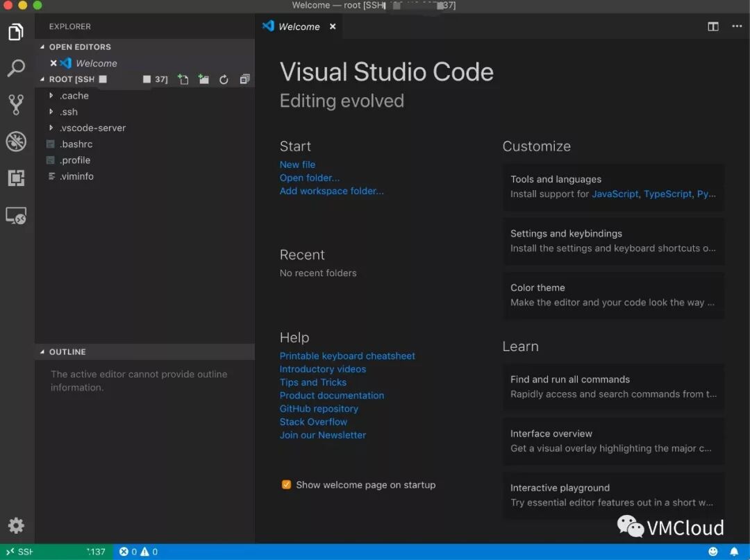This screenshot has width=750, height=560.
Task: Open Interactive playground card
Action: [613, 495]
